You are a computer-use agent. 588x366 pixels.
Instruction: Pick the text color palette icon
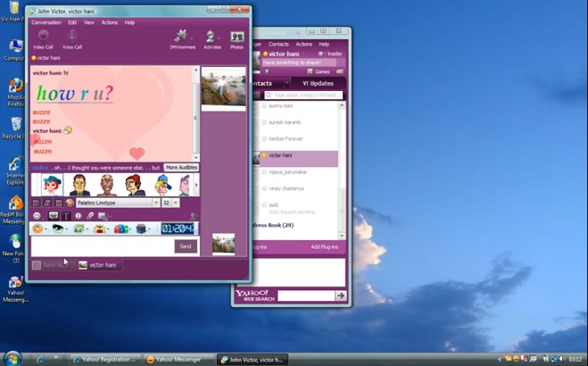click(x=70, y=204)
